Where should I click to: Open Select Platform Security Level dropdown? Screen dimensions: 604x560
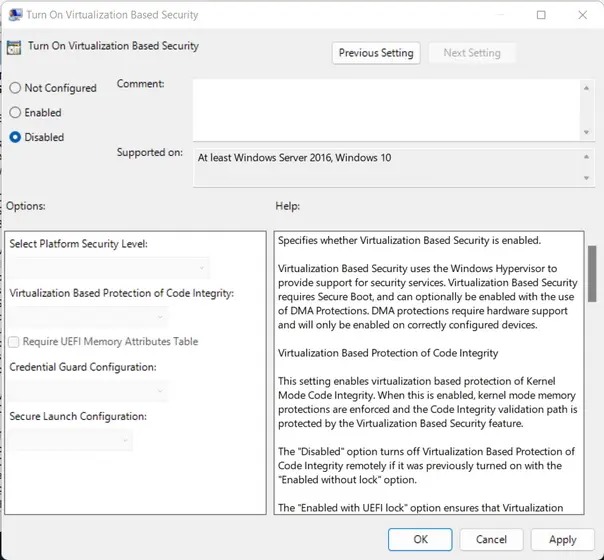[109, 268]
